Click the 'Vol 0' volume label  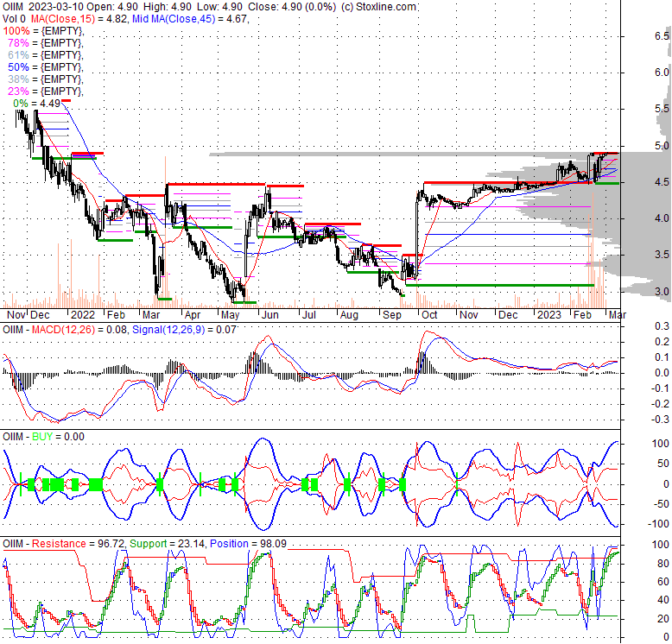[x=14, y=19]
